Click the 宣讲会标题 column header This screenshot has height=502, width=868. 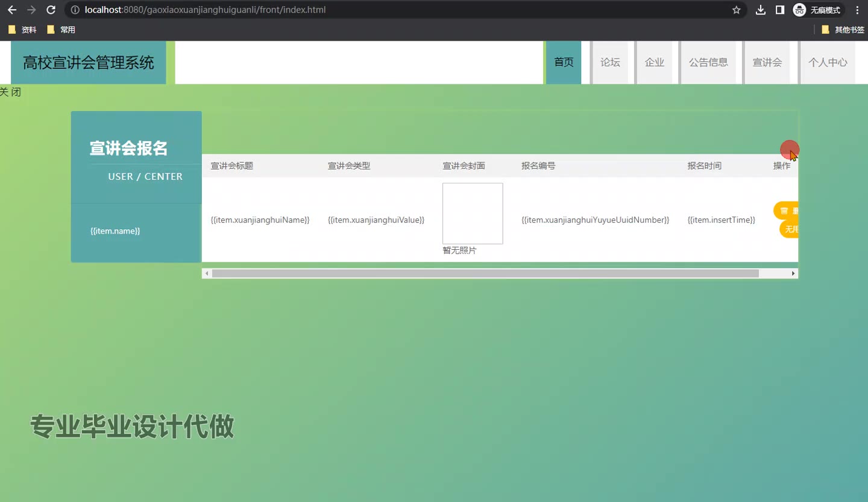click(232, 166)
